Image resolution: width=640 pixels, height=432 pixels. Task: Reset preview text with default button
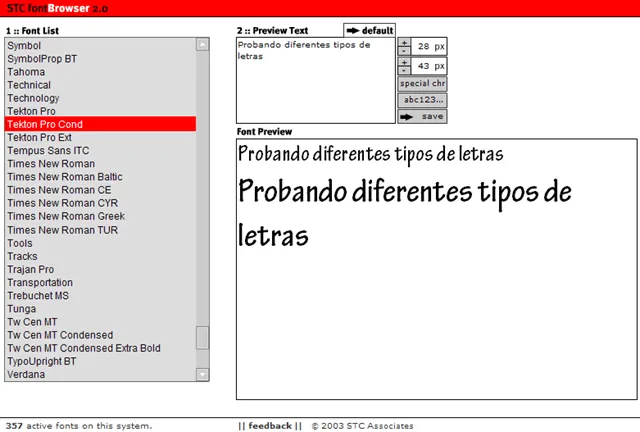click(369, 30)
